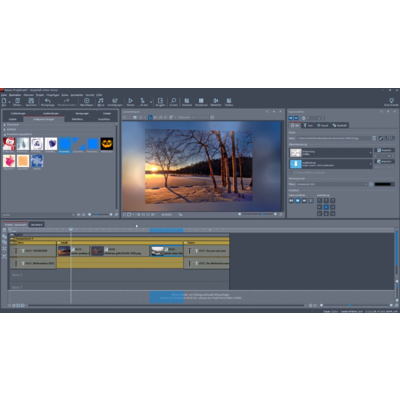Click the magnifier search icon in toolbar
This screenshot has height=400, width=400.
(173, 101)
